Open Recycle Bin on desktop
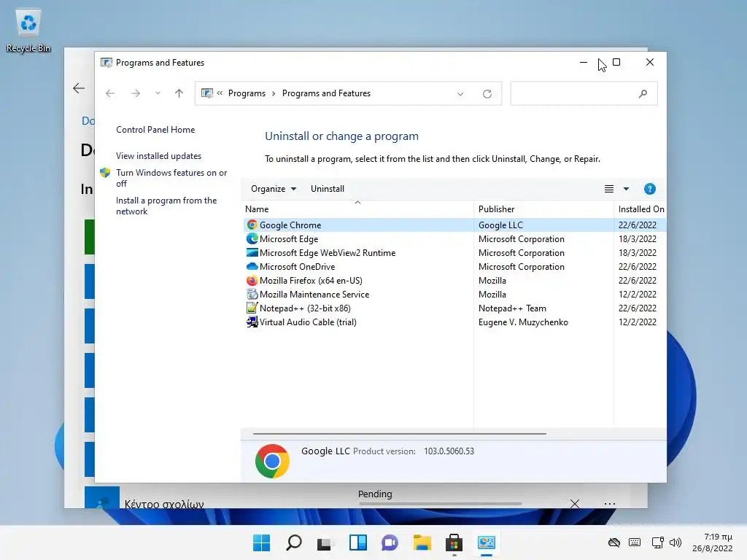The image size is (747, 560). coord(28,31)
